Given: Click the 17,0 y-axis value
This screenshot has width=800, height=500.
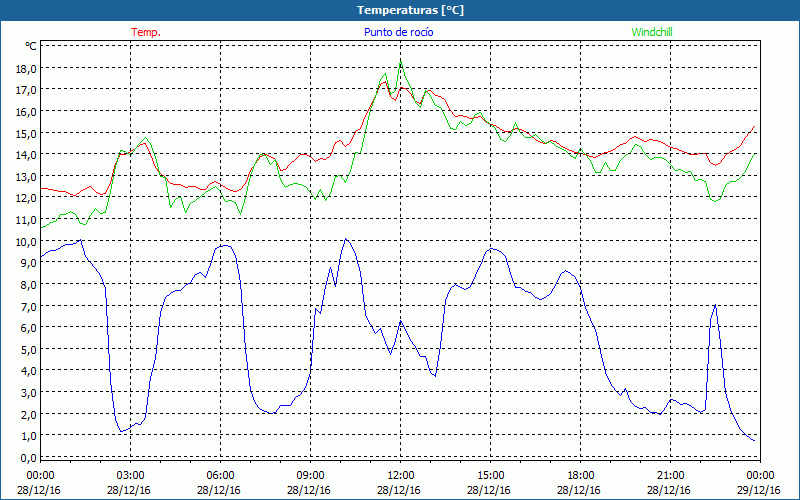Looking at the screenshot, I should [28, 90].
